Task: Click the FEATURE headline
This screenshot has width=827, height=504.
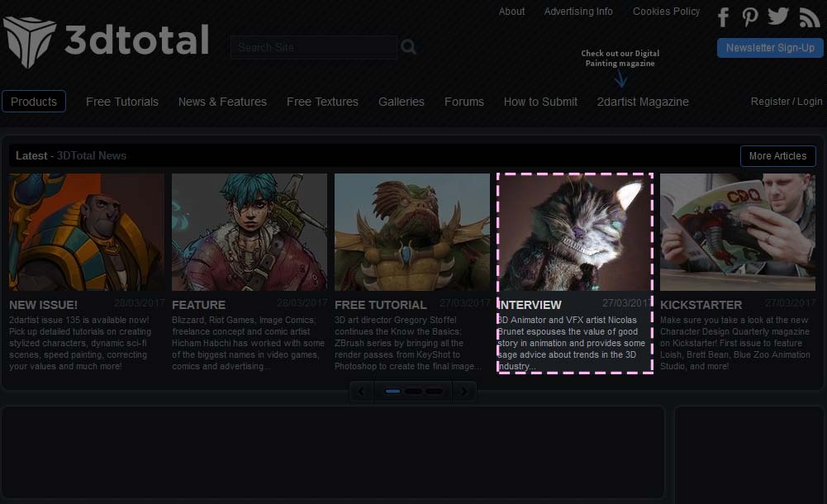Action: [198, 305]
